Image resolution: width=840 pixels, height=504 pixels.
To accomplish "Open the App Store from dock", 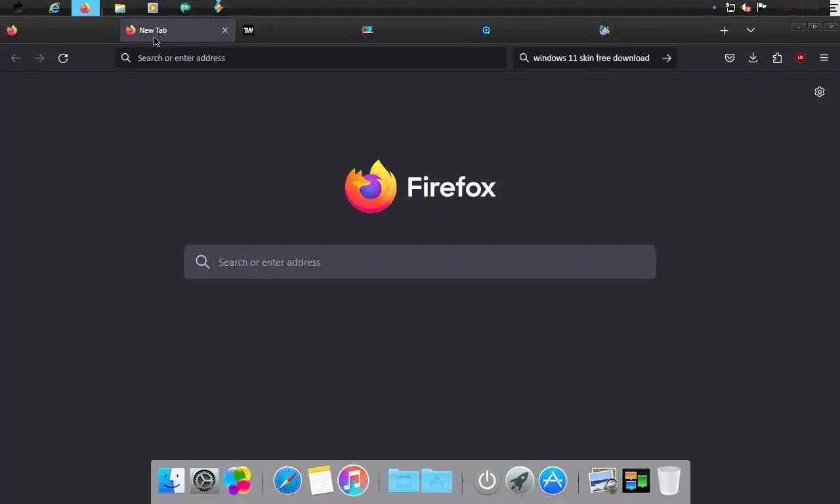I will pyautogui.click(x=553, y=481).
